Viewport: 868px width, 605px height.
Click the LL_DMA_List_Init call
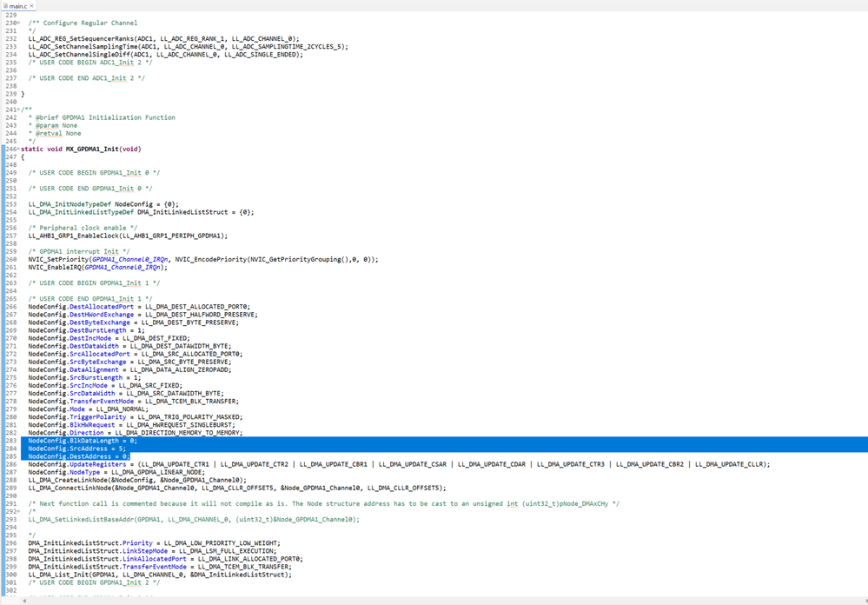point(160,575)
